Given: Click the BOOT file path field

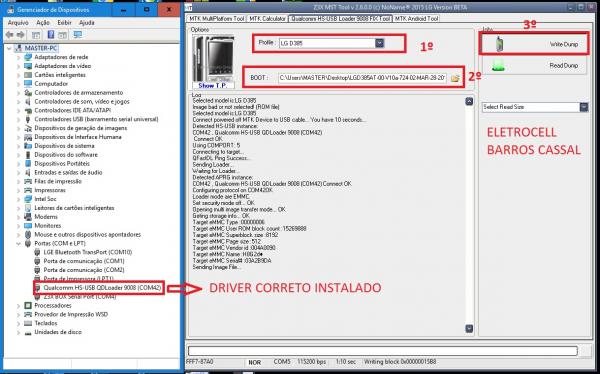Looking at the screenshot, I should point(362,78).
